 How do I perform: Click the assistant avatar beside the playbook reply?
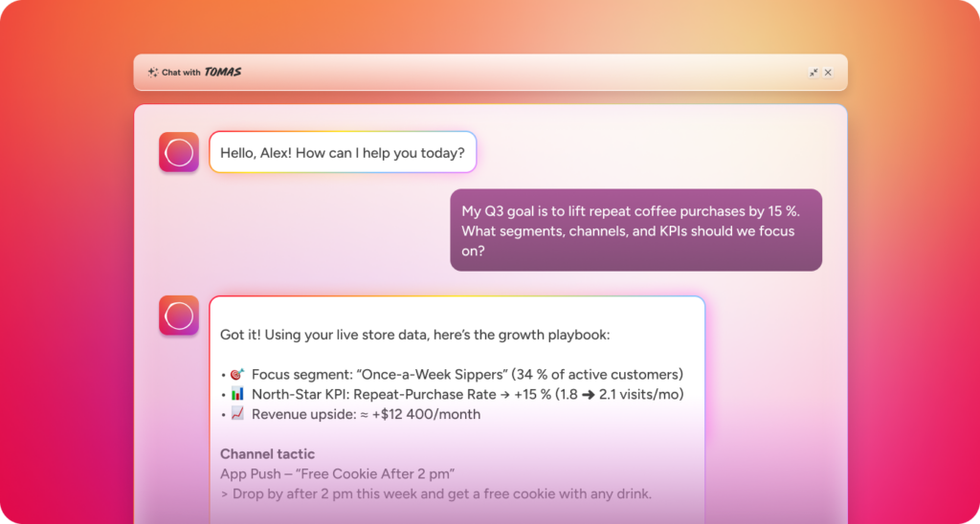[179, 316]
